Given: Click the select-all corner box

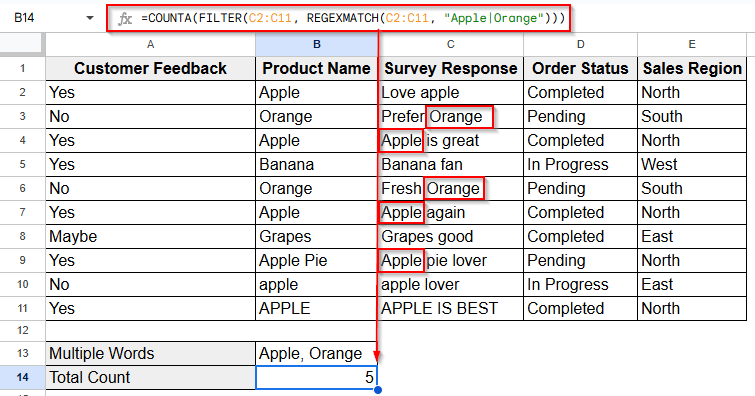Looking at the screenshot, I should pos(23,44).
